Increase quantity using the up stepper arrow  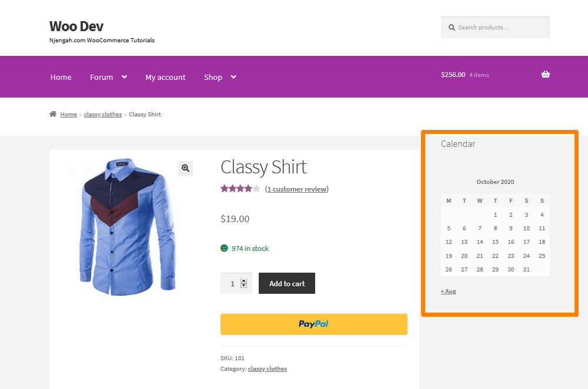pos(244,280)
